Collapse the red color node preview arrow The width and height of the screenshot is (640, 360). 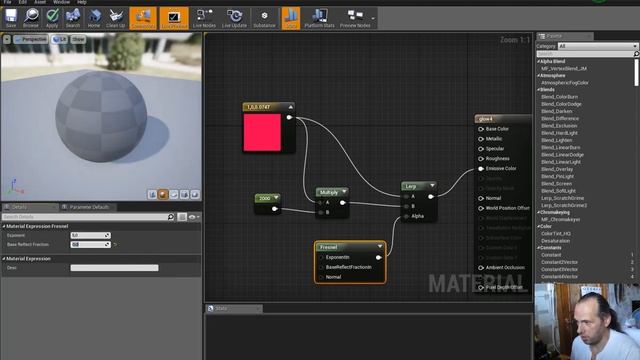pyautogui.click(x=291, y=107)
